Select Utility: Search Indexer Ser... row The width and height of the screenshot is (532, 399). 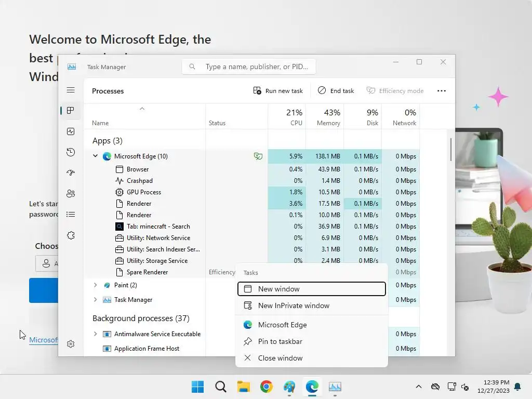click(251, 249)
